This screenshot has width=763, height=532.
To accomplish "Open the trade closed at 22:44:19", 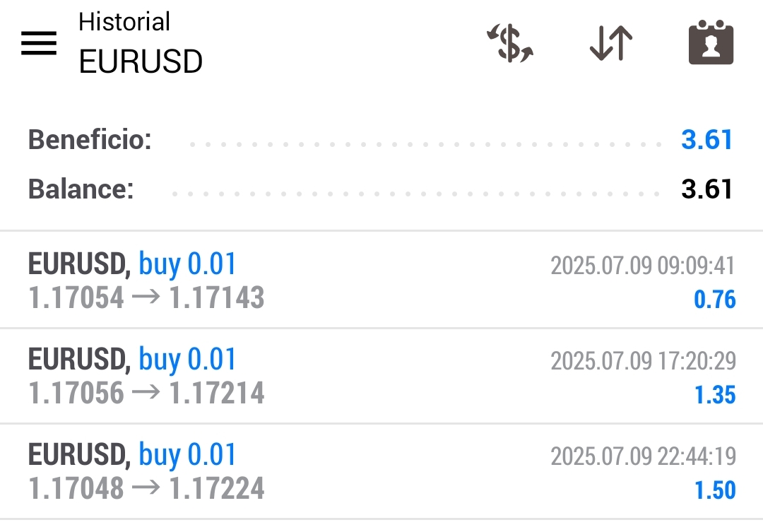I will (381, 471).
